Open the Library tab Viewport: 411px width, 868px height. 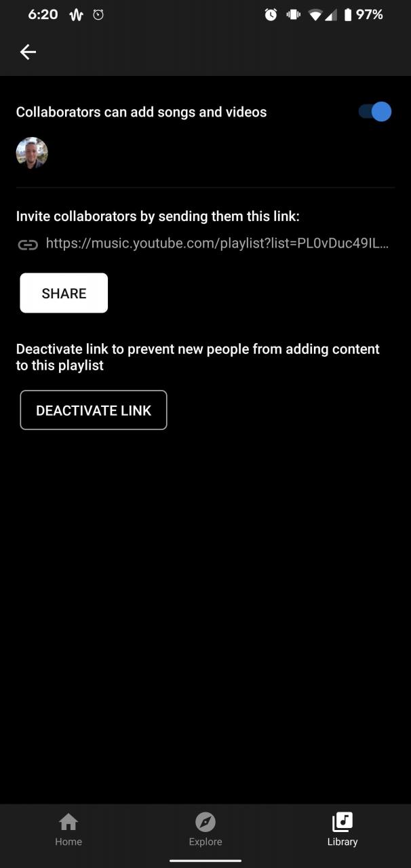point(342,831)
